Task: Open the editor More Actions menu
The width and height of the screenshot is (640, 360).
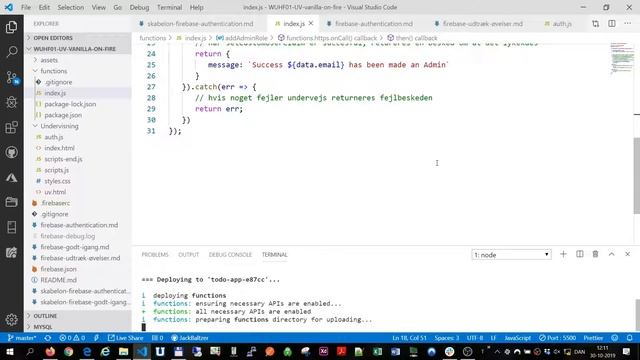Action: point(627,24)
